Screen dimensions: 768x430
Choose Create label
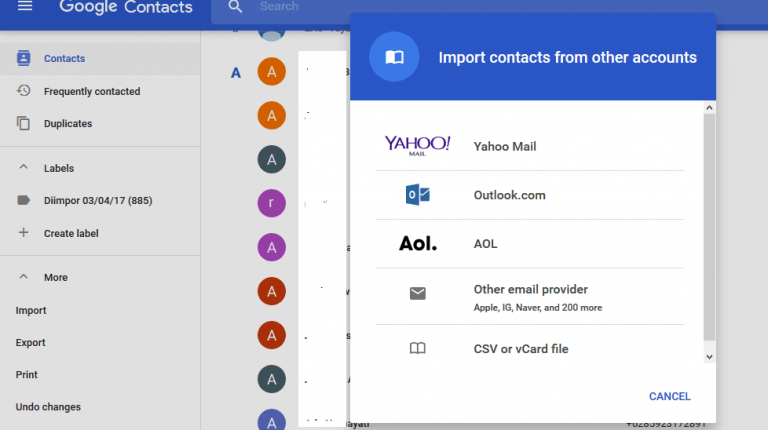(71, 233)
